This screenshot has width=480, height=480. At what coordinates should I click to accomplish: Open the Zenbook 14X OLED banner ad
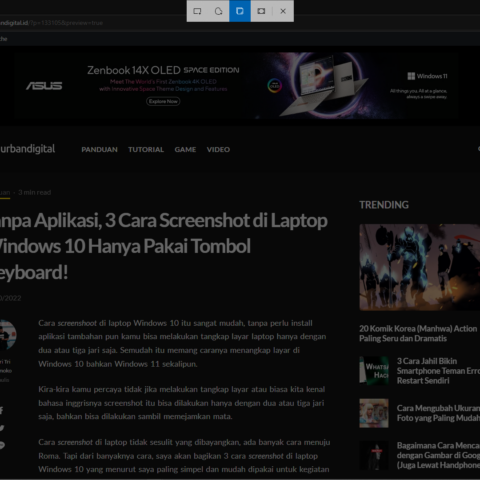point(236,85)
